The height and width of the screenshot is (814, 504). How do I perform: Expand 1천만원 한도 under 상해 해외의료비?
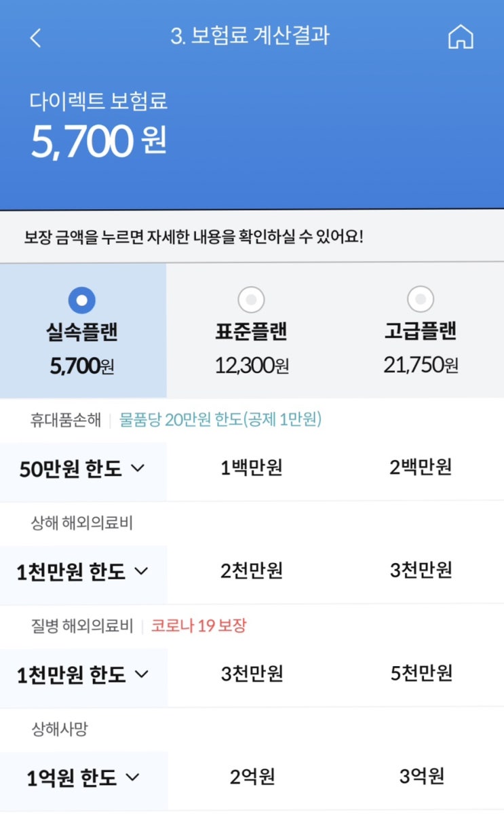(83, 572)
